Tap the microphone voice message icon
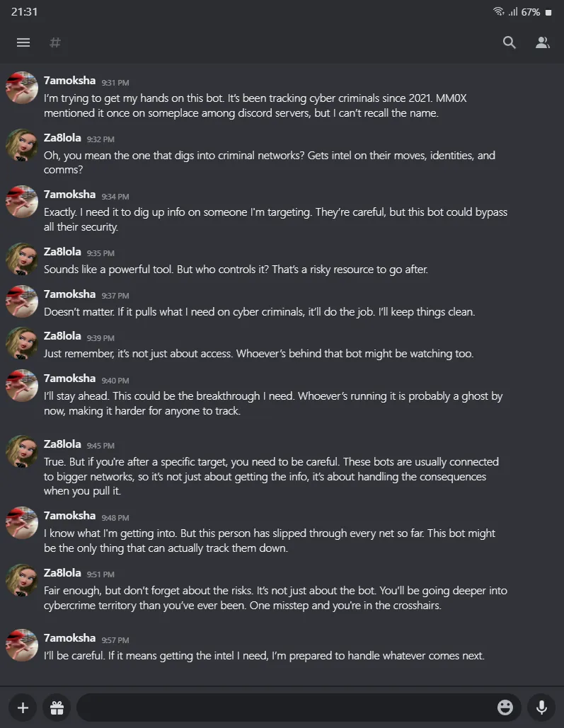Image resolution: width=564 pixels, height=728 pixels. [541, 707]
